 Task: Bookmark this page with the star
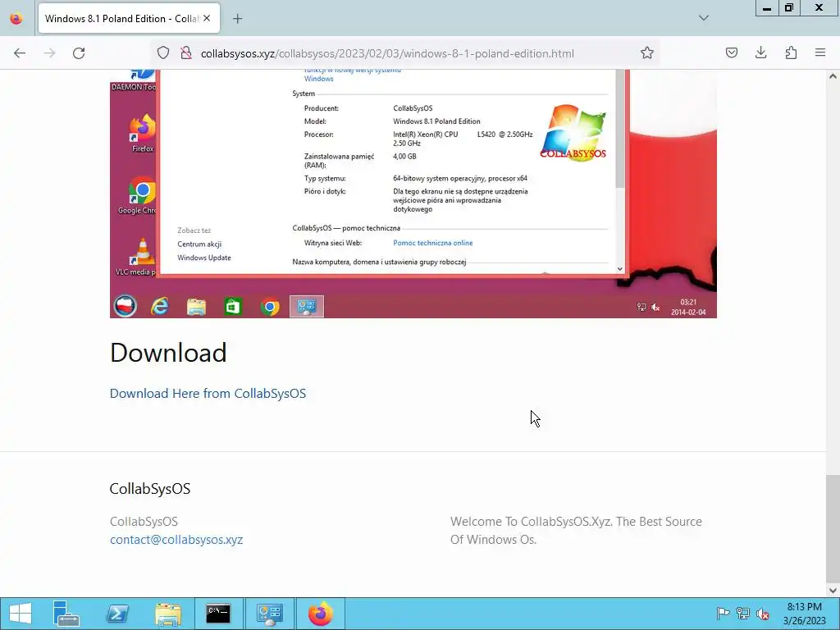pos(647,53)
